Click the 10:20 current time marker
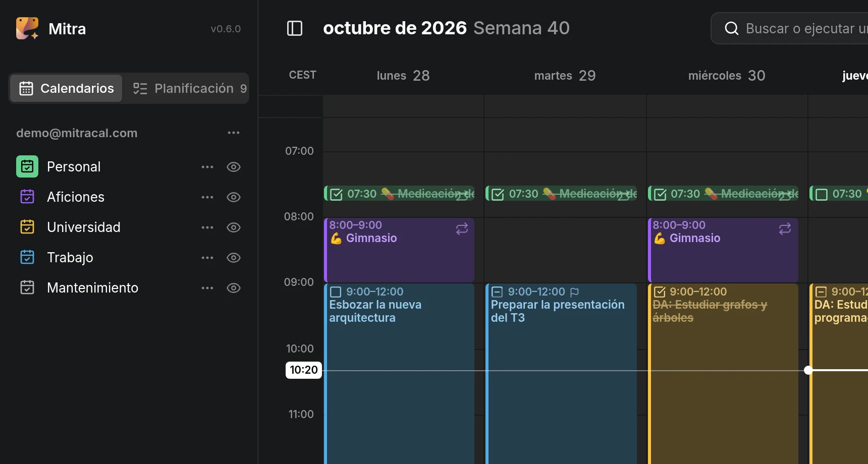 304,370
